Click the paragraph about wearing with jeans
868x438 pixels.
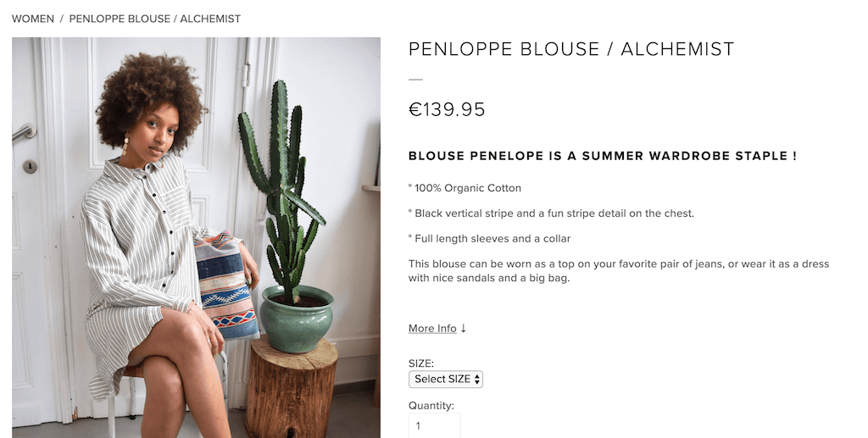(x=618, y=270)
